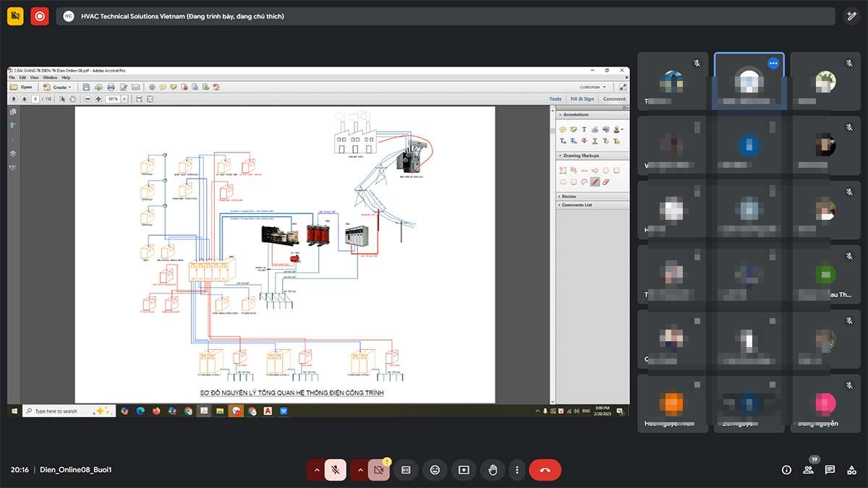Choose the Select tool arrow cursor
Image resolution: width=868 pixels, height=488 pixels.
(x=62, y=98)
